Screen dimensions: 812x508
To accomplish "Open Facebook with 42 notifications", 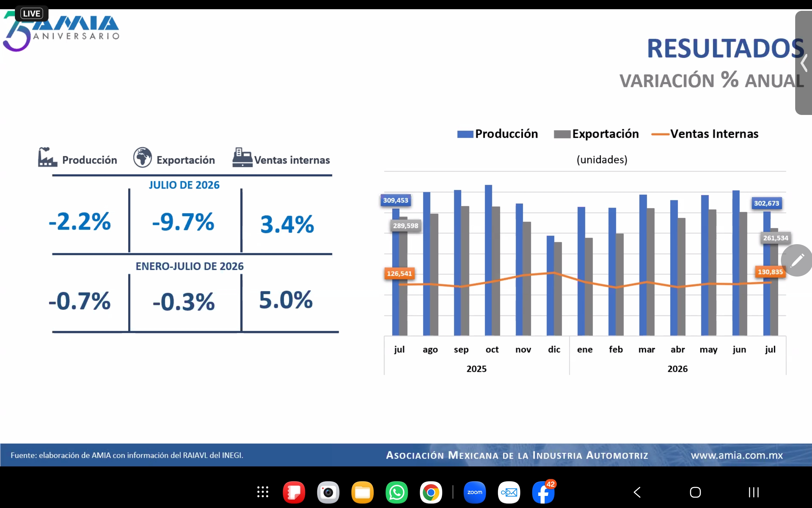I will [544, 491].
